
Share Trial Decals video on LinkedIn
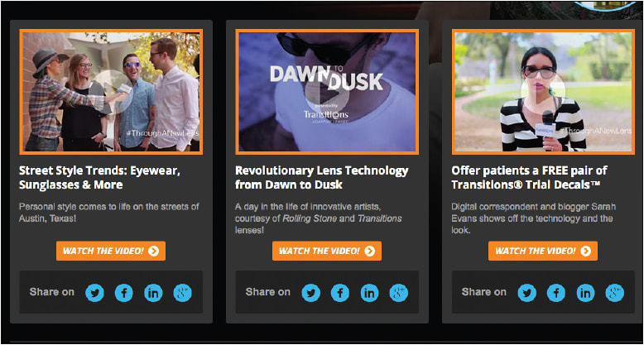(586, 293)
